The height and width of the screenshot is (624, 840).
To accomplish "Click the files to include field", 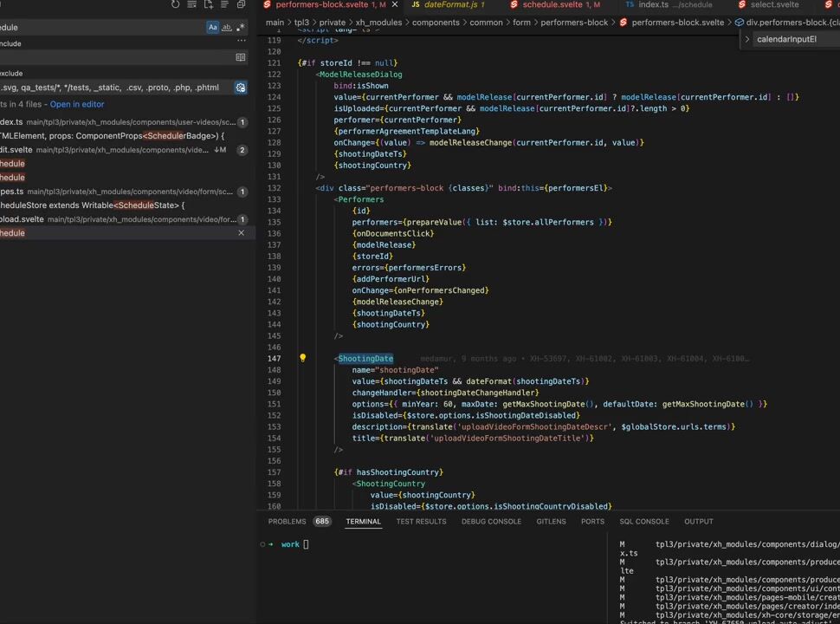I will click(116, 57).
